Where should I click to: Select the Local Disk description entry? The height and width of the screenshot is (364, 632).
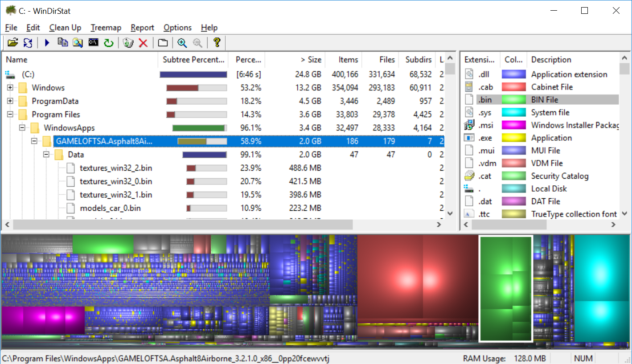(549, 188)
